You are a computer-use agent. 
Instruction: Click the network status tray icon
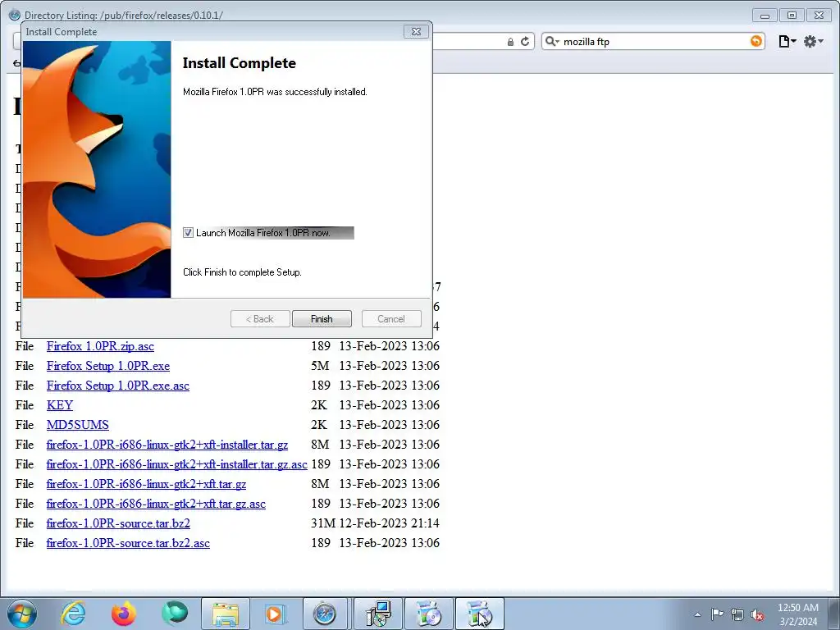click(737, 614)
